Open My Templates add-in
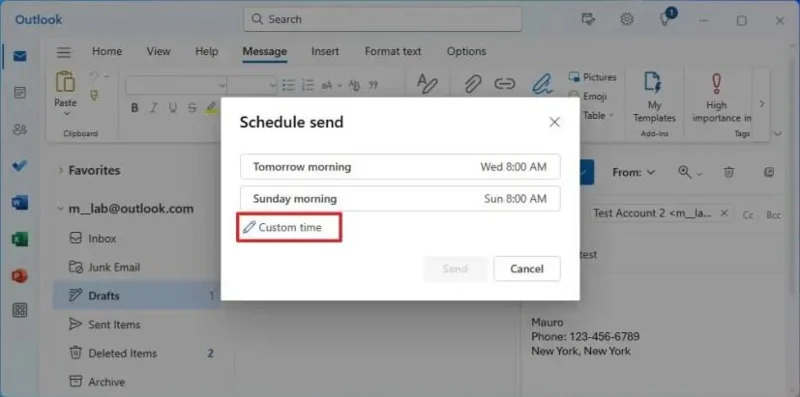 [x=655, y=97]
